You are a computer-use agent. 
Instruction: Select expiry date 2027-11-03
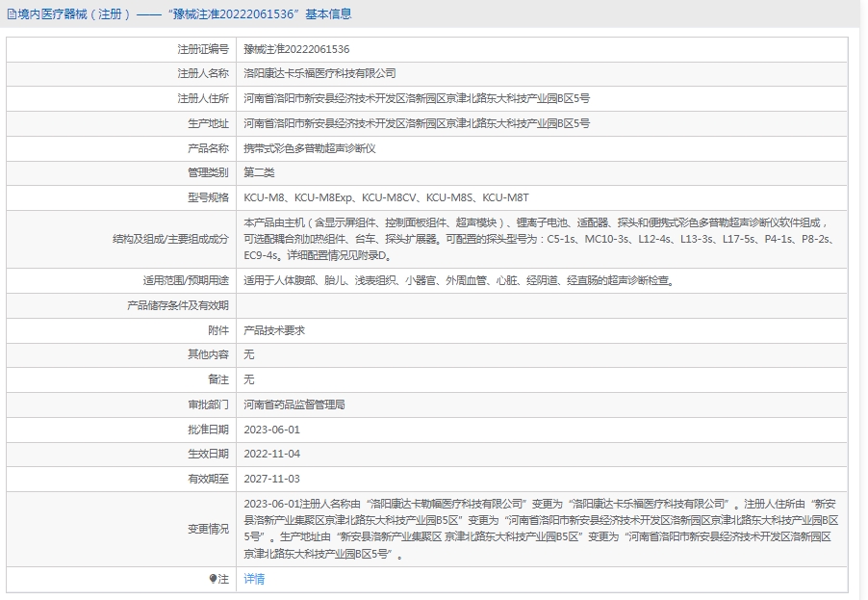click(271, 480)
